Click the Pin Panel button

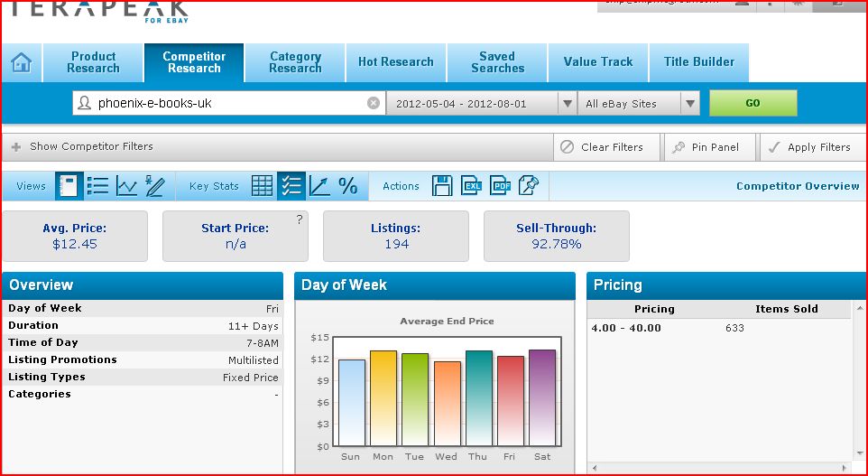coord(710,147)
